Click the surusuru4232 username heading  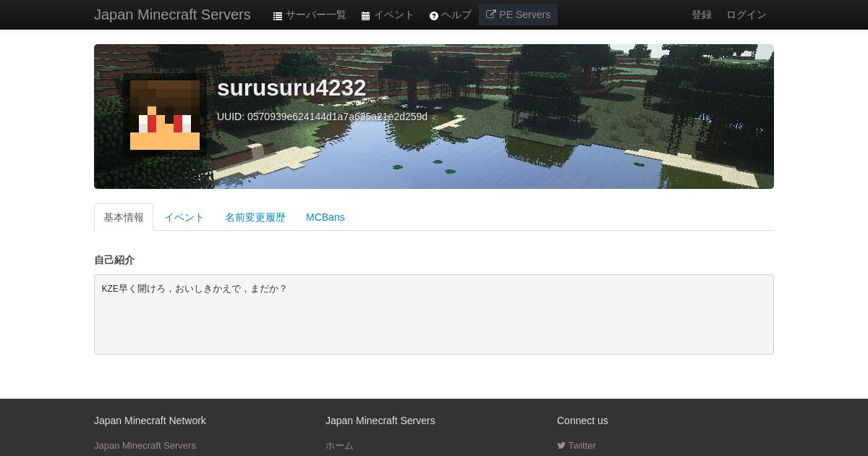click(x=292, y=88)
